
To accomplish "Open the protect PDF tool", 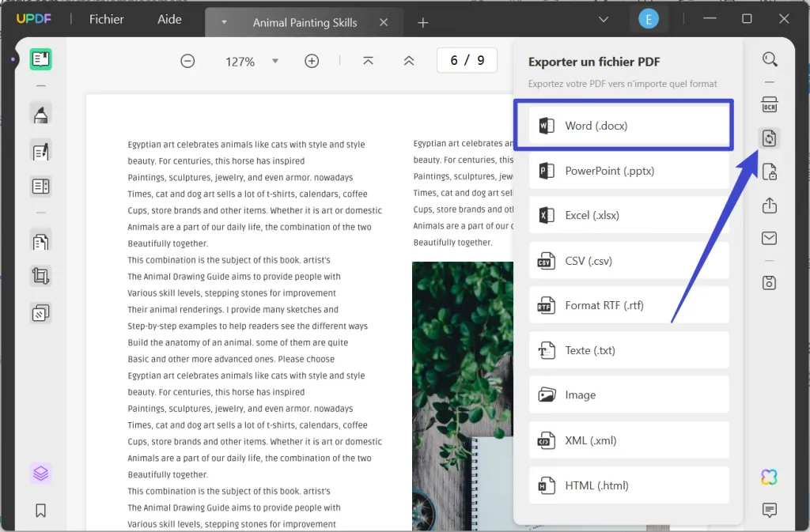I will tap(770, 172).
